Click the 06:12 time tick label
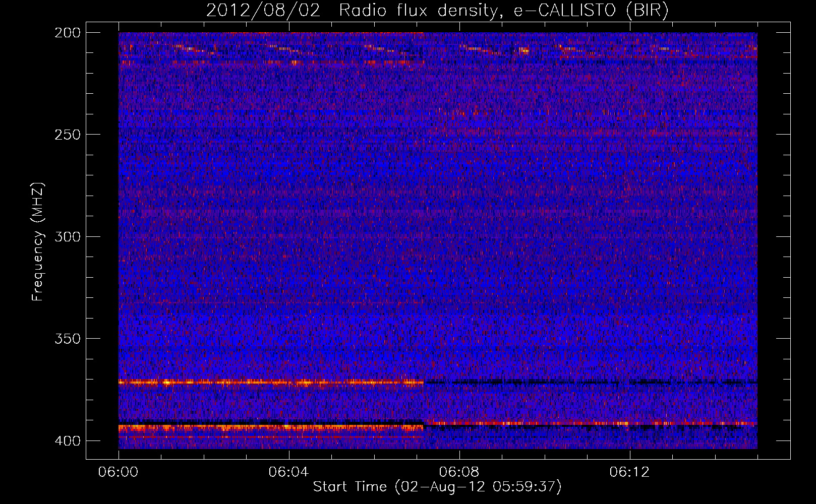 point(630,472)
